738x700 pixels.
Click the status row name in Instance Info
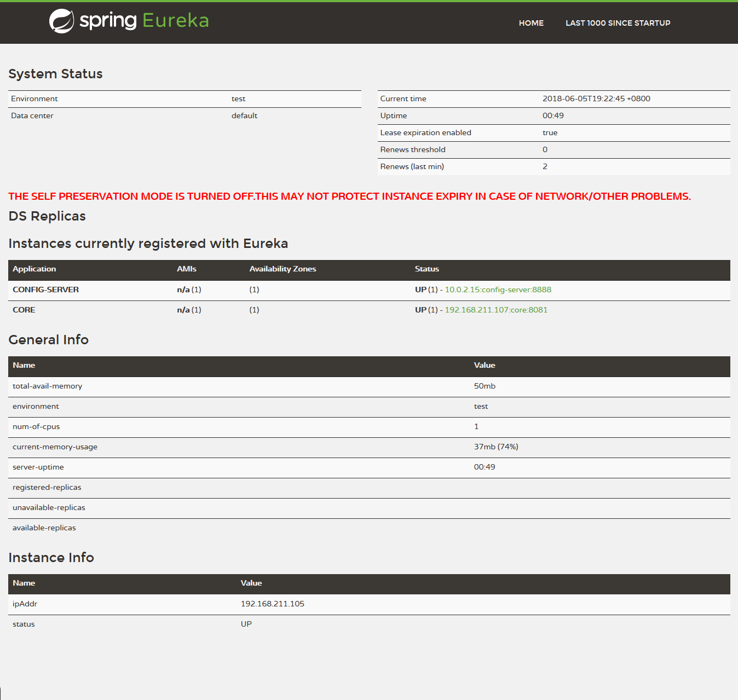point(24,624)
